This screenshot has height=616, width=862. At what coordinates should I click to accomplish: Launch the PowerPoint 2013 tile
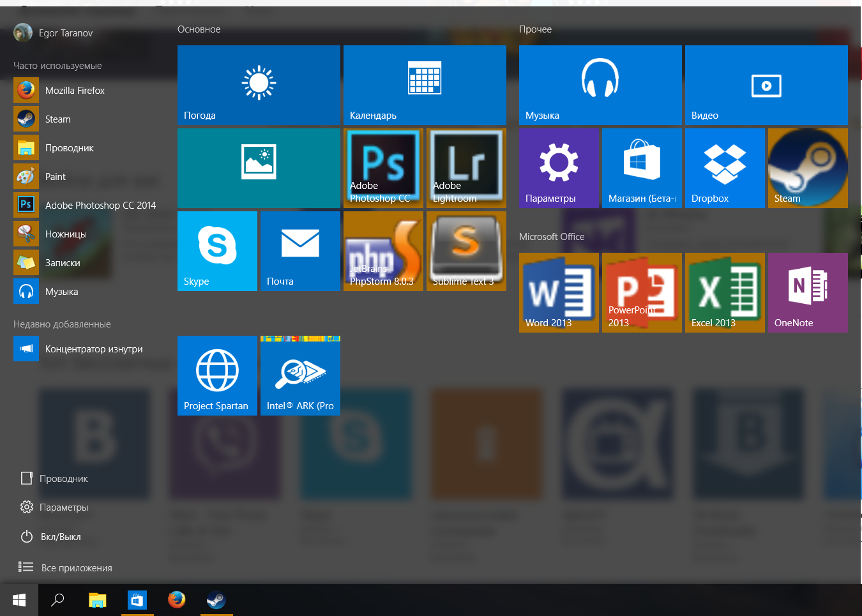[642, 292]
